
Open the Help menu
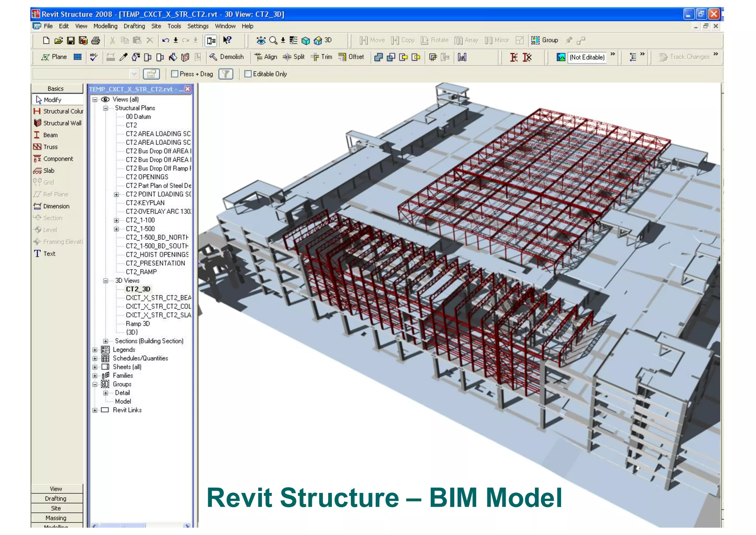(247, 26)
